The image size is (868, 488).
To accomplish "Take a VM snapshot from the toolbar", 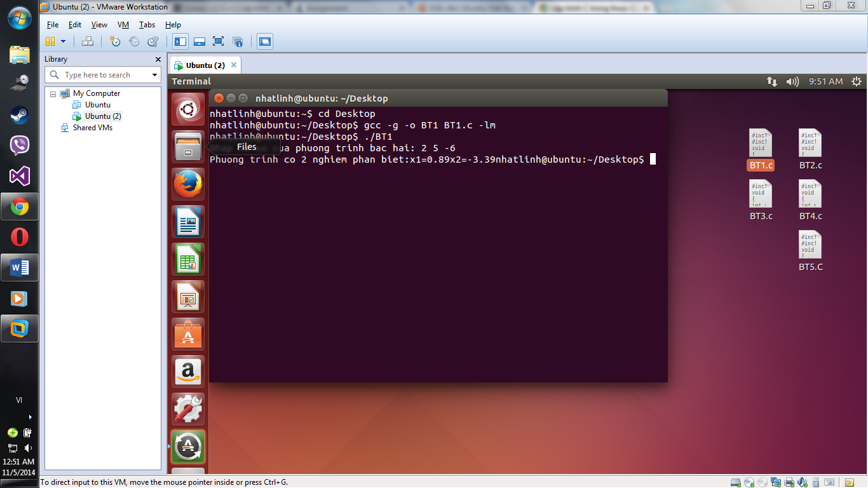I will click(x=114, y=41).
